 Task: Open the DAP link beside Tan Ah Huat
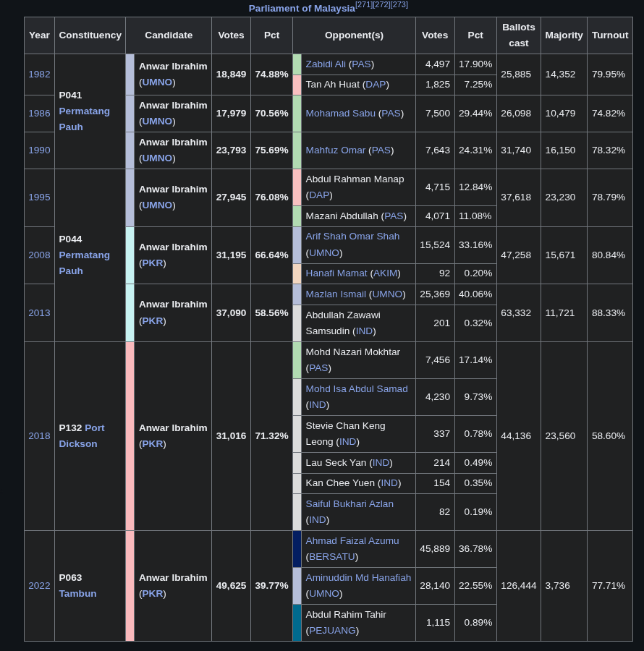coord(376,85)
